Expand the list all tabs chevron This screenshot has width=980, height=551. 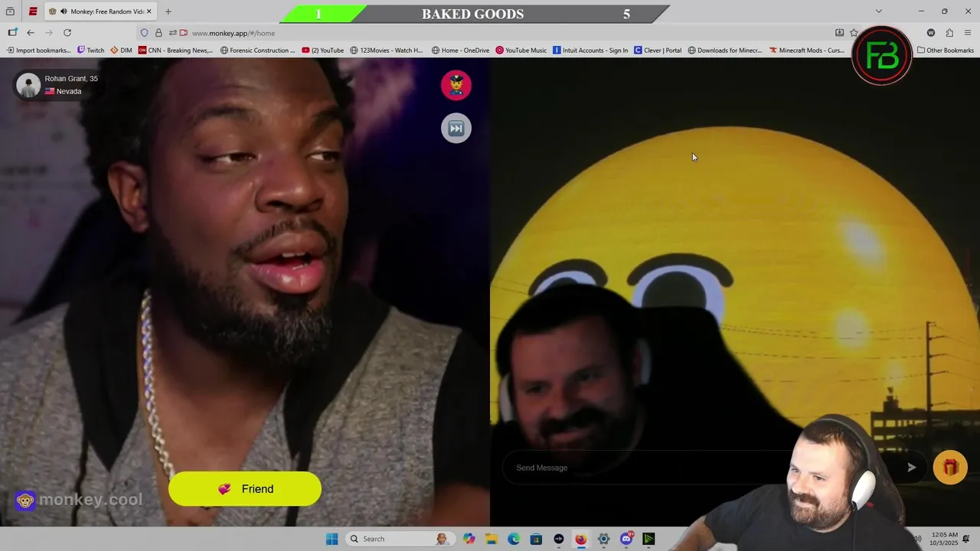(x=879, y=11)
